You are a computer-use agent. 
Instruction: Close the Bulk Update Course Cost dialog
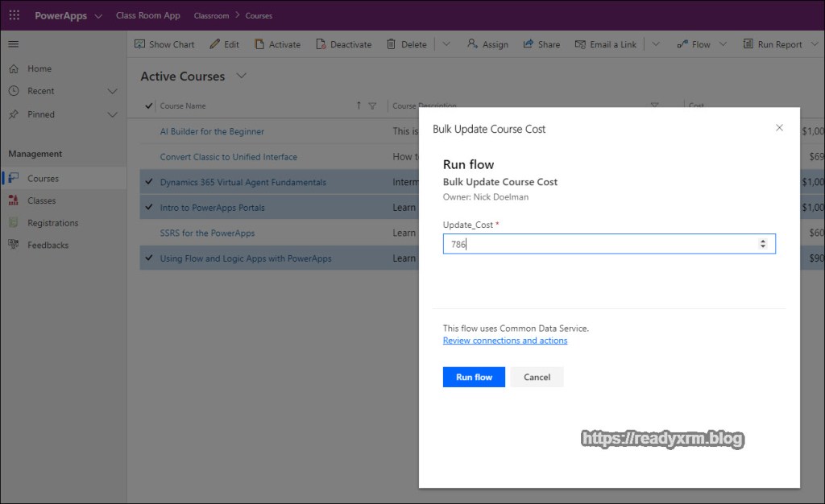[x=779, y=128]
